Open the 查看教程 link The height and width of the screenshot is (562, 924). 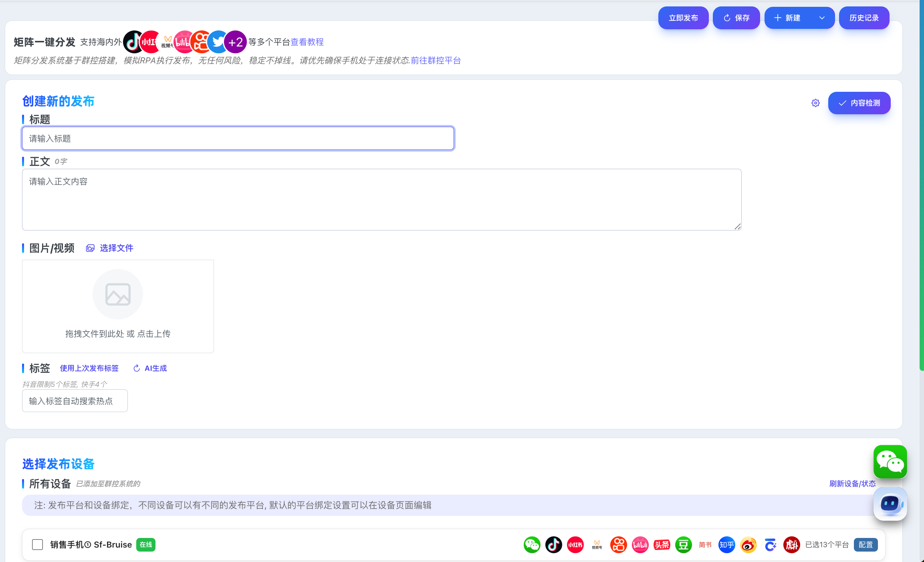click(307, 42)
